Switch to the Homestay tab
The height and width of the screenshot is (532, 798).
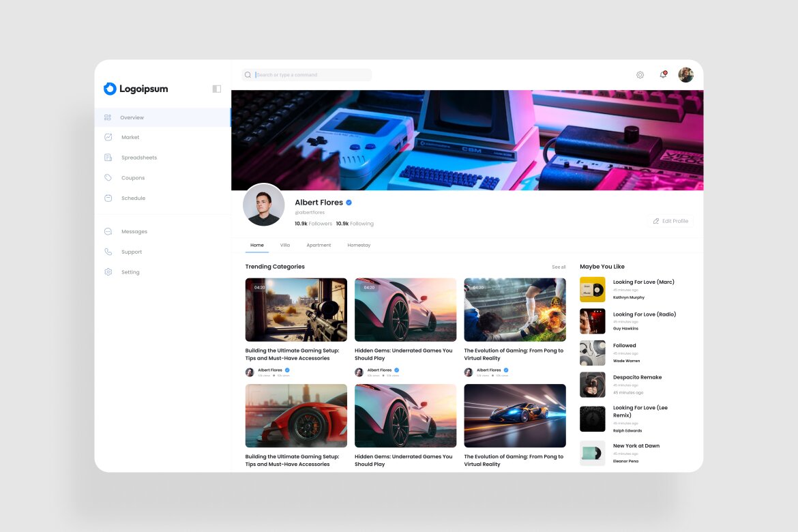pyautogui.click(x=359, y=245)
